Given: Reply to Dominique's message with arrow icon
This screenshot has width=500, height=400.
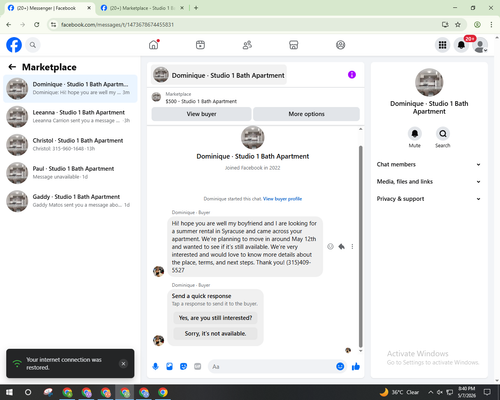Looking at the screenshot, I should tap(342, 247).
